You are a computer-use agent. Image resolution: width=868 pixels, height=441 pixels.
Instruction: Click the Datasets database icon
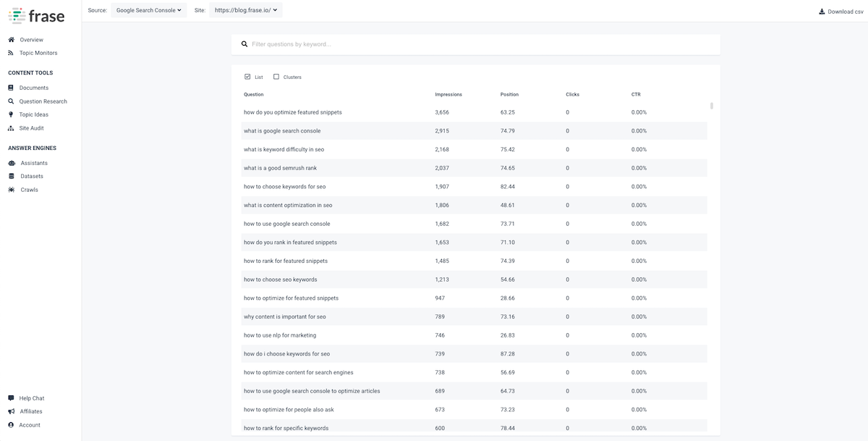pyautogui.click(x=12, y=176)
